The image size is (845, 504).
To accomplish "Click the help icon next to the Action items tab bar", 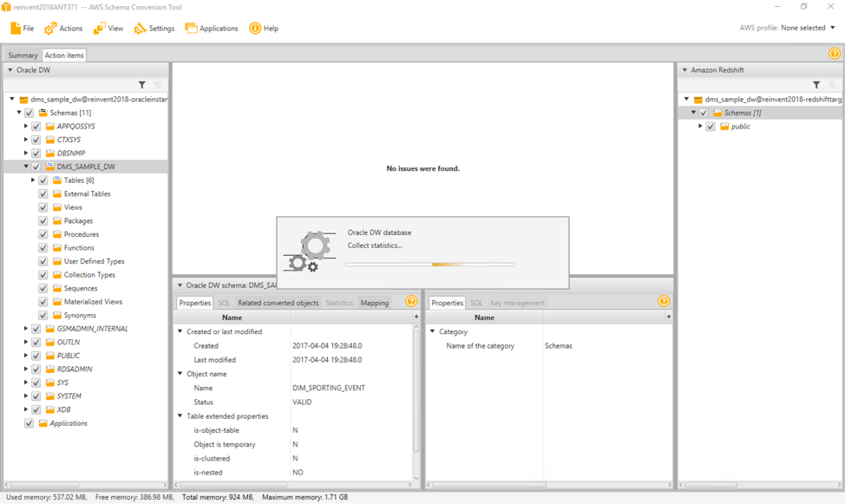I will pos(835,54).
